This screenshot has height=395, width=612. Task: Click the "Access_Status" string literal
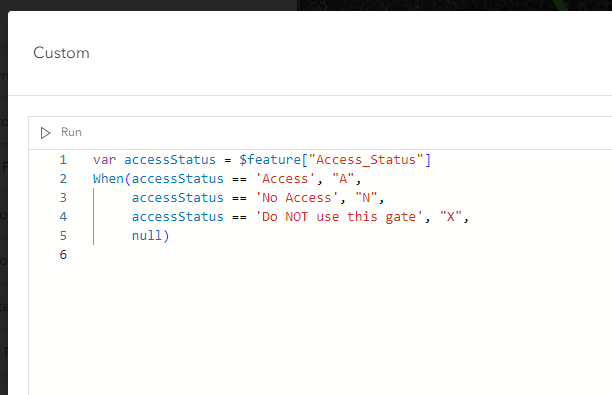coord(366,160)
